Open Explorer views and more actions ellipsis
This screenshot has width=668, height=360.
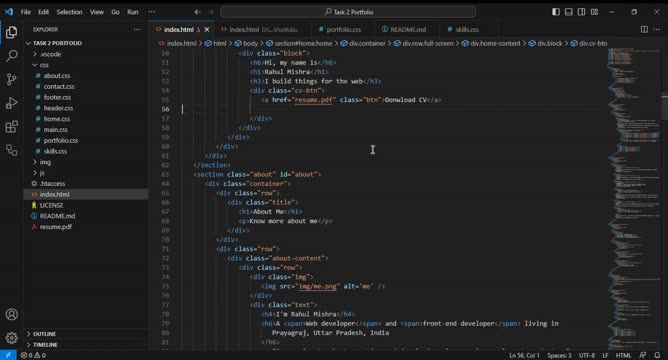point(137,29)
